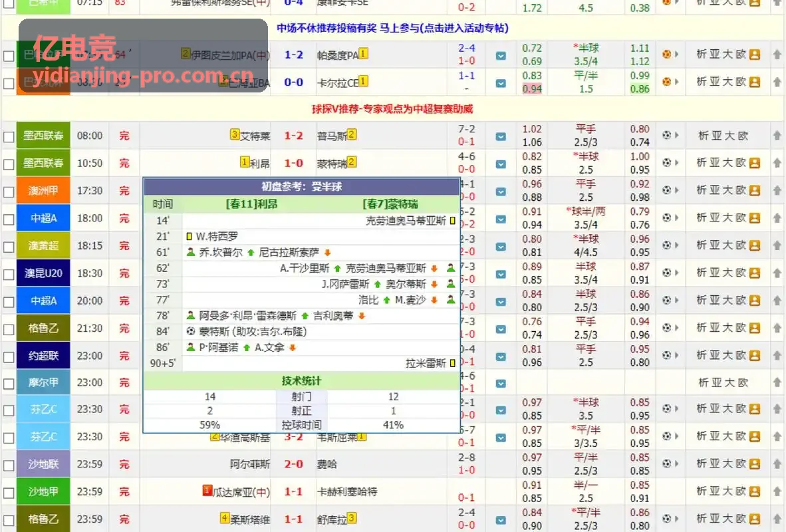This screenshot has width=786, height=532.
Task: Pin 艾特莱 vs 普马斯 match to top
Action: (777, 136)
